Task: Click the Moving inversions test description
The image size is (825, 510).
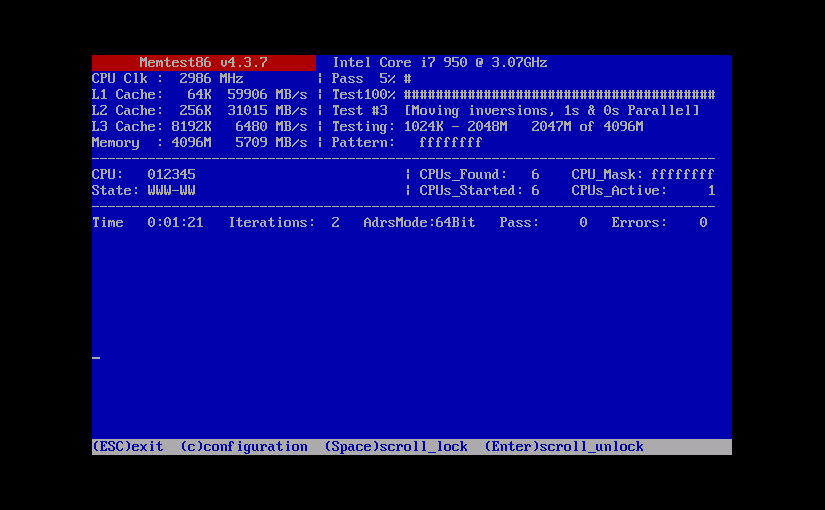Action: coord(552,111)
